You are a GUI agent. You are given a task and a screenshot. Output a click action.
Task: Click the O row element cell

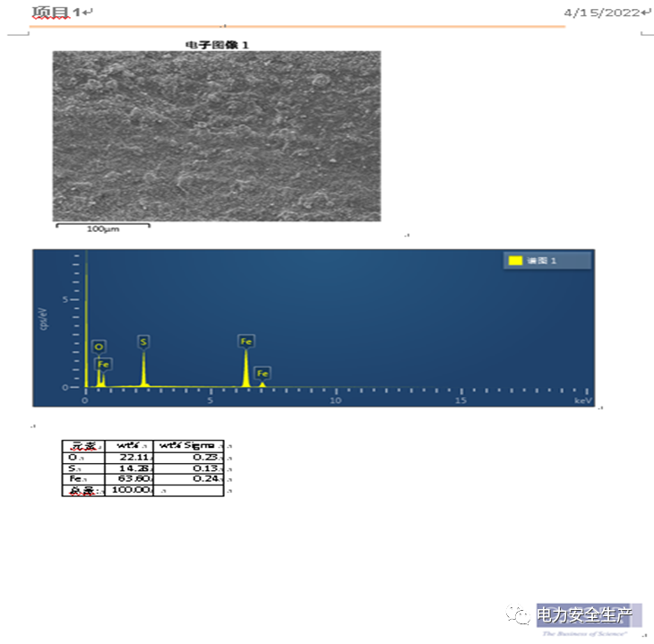[83, 458]
